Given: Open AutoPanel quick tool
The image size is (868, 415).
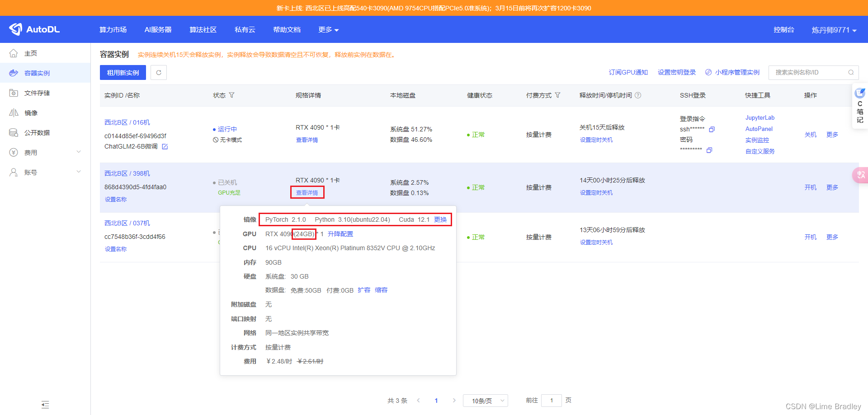Looking at the screenshot, I should coord(759,129).
